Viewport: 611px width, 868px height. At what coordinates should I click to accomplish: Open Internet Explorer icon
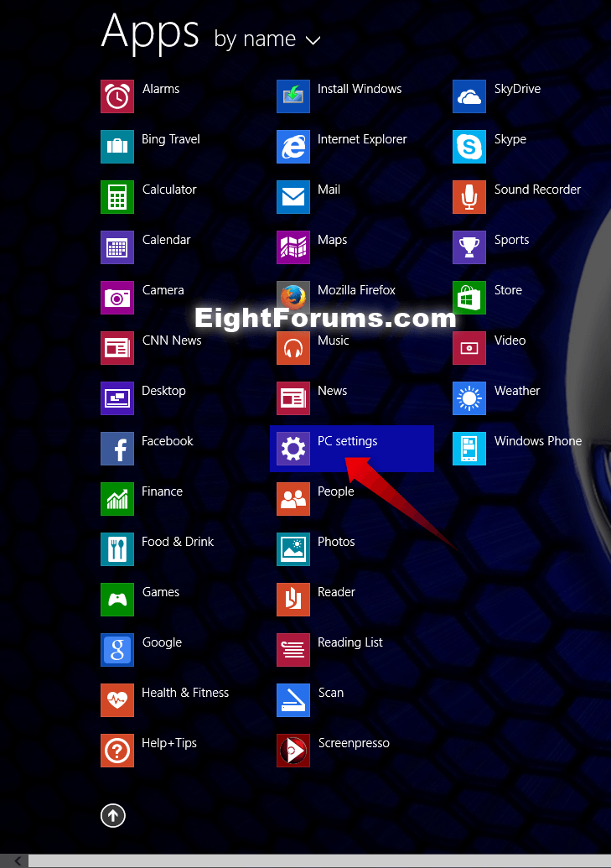[293, 147]
